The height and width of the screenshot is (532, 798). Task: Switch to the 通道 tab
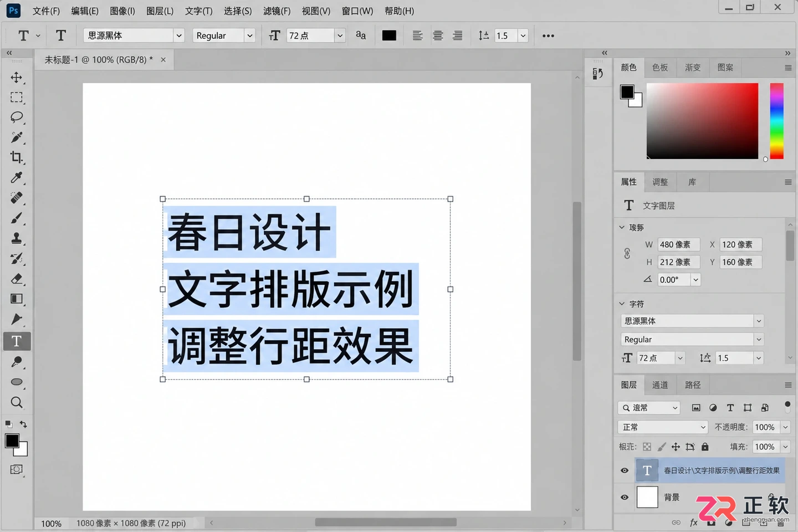660,385
